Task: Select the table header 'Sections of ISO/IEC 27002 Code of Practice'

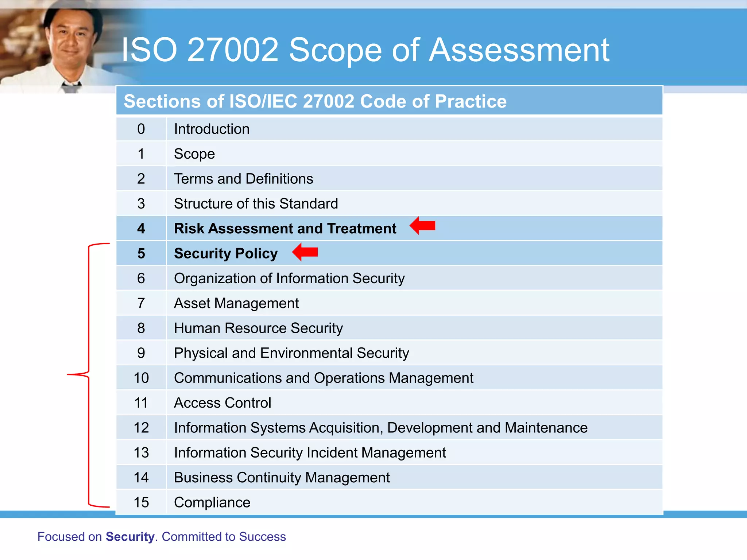Action: 389,101
